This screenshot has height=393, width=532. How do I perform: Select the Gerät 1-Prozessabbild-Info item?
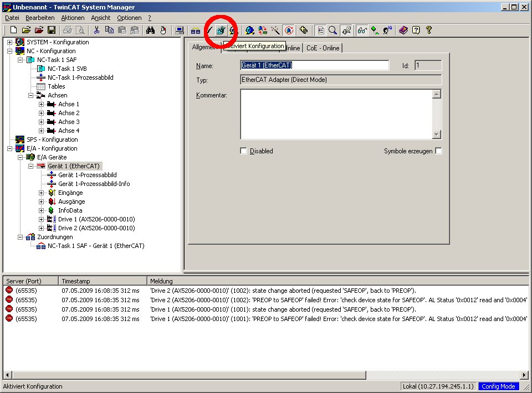click(x=94, y=184)
